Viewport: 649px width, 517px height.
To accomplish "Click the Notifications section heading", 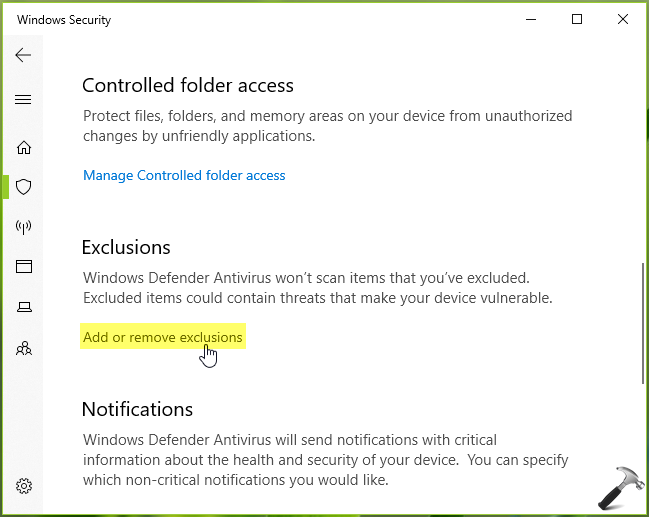I will (x=137, y=409).
